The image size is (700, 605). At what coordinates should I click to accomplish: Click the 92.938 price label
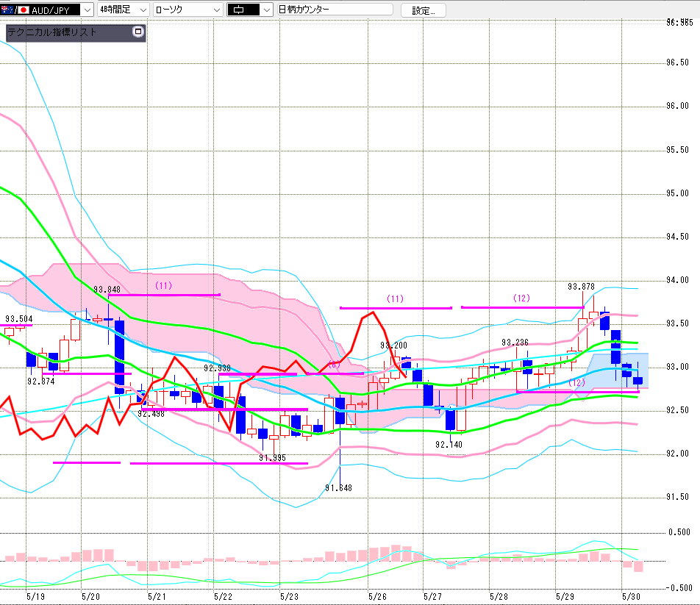217,368
